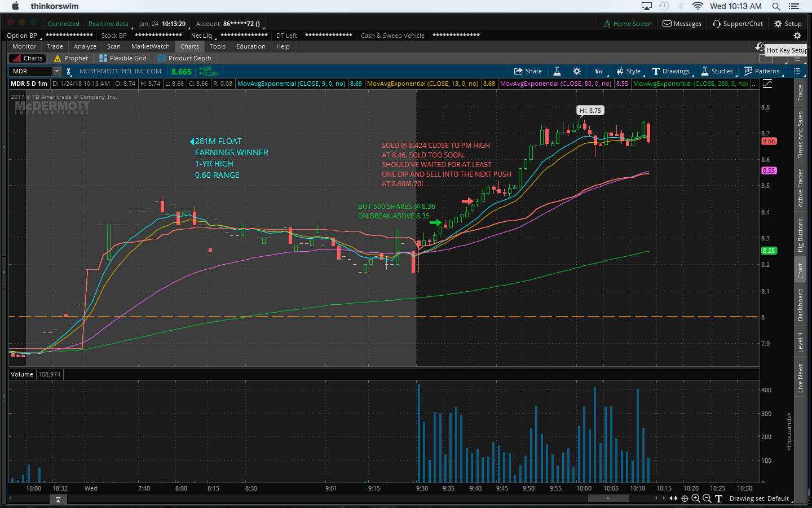Open chart settings gear in chart toolbar

[576, 71]
